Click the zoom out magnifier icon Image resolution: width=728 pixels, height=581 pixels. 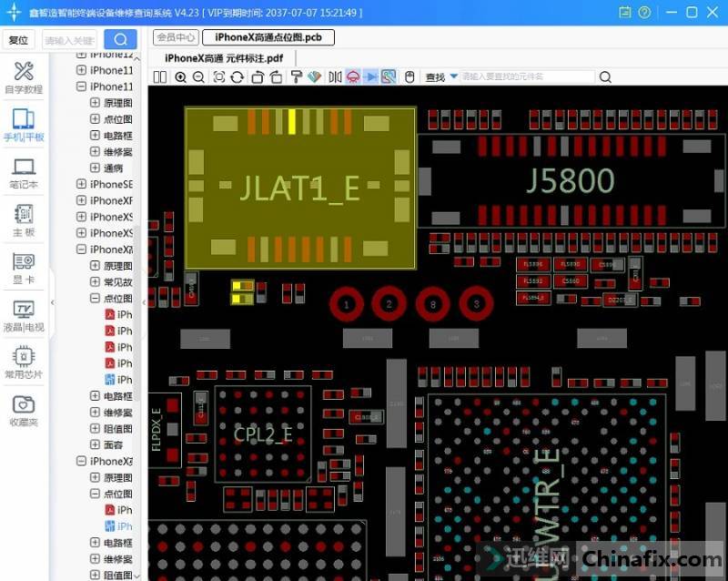click(x=198, y=77)
